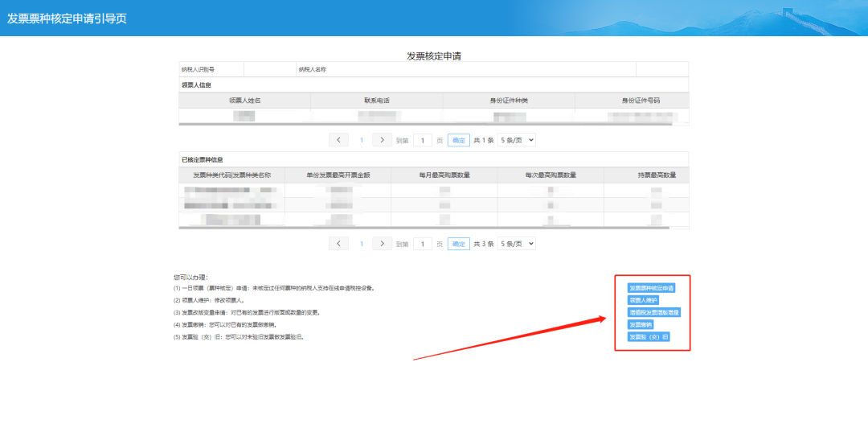Open 5条/页 dropdown under 已核定票种信息 table
The height and width of the screenshot is (424, 868).
point(516,244)
